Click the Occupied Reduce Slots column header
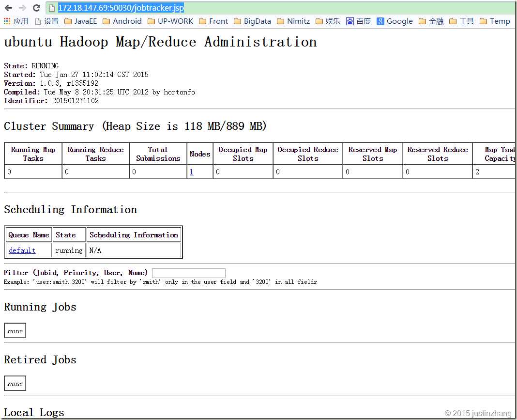The image size is (517, 420). click(x=308, y=154)
